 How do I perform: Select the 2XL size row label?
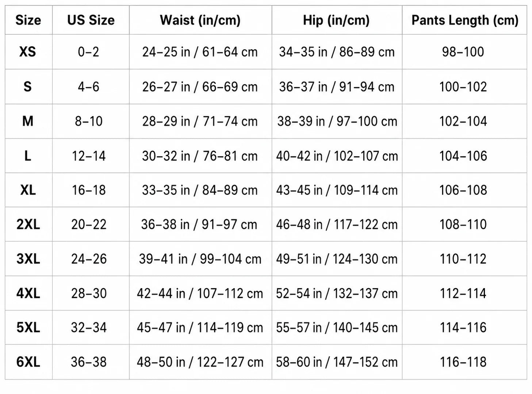28,224
